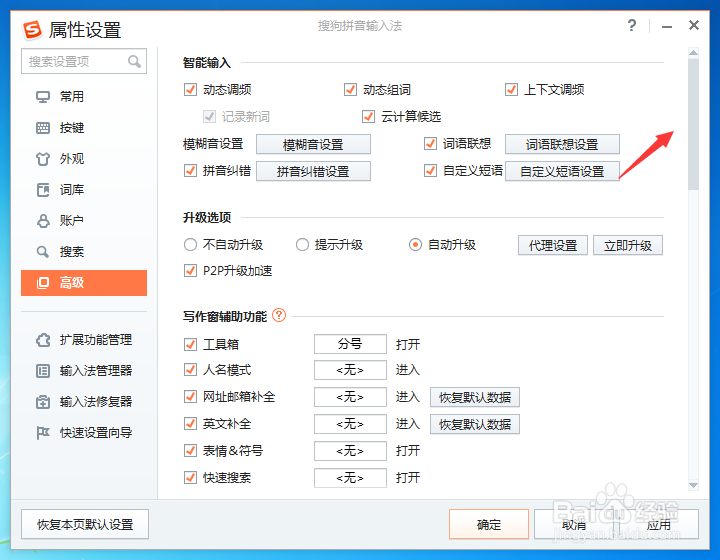Click the dictionary icon beside 词库
This screenshot has height=560, width=720.
(43, 190)
